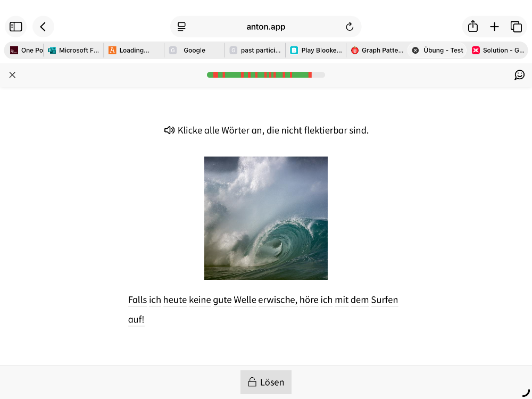Open a new browser tab with the plus icon
This screenshot has height=399, width=532.
tap(495, 27)
